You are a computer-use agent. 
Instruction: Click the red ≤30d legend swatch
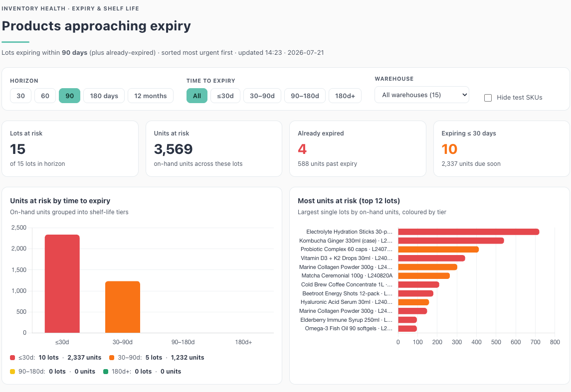click(x=12, y=358)
